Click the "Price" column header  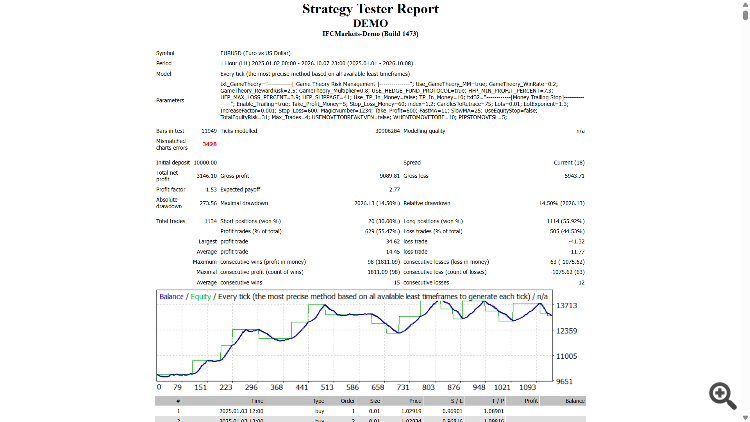415,401
